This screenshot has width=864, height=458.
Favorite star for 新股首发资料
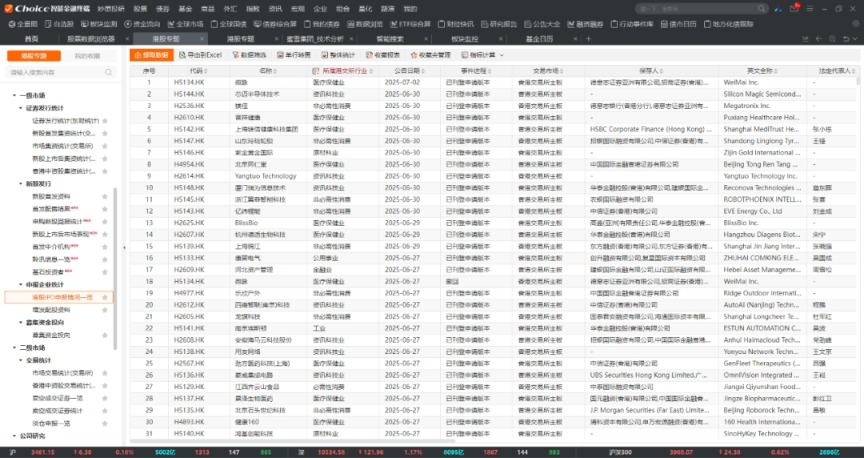[x=105, y=196]
